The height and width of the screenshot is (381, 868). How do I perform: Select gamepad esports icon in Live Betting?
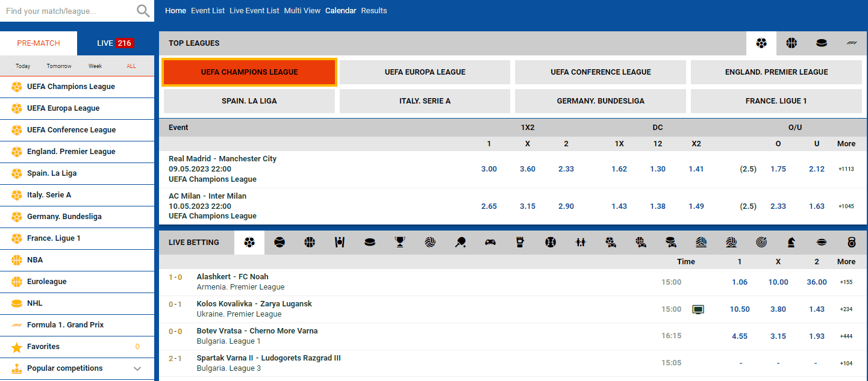point(490,242)
